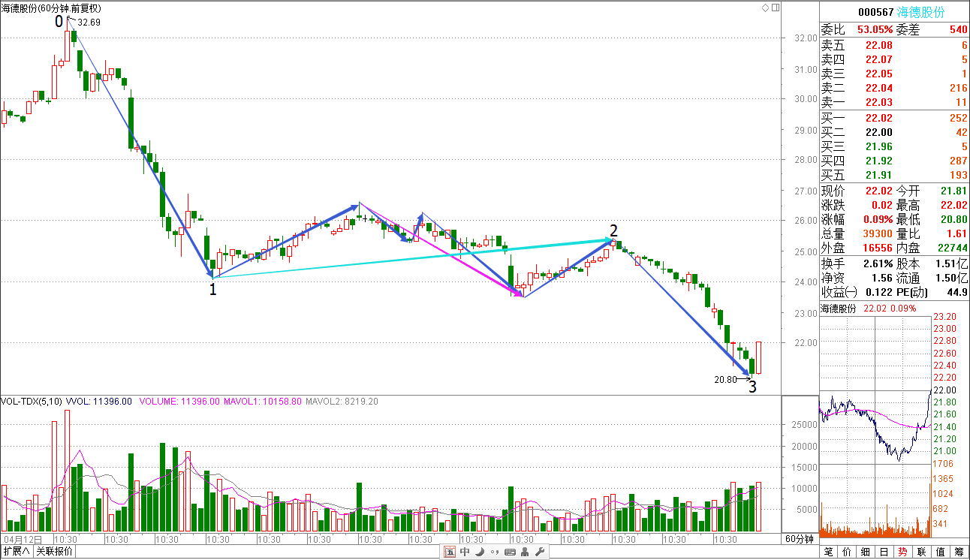
Task: Toggle the 中 Chinese/English input icon
Action: (x=465, y=552)
